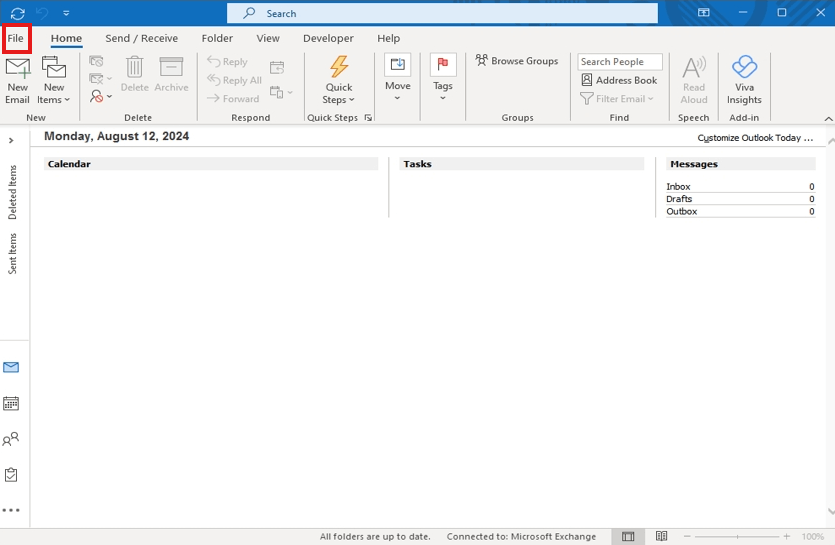
Task: Open Customize Quick Access Toolbar dropdown
Action: (x=66, y=13)
